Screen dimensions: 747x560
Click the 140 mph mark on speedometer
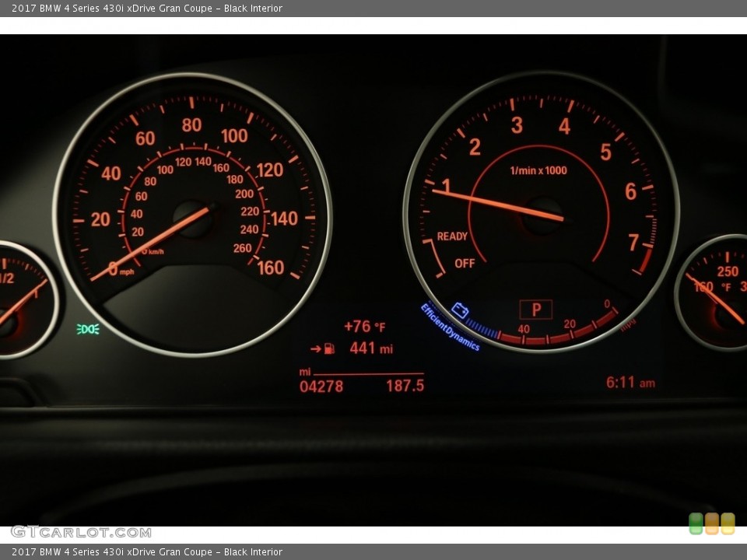coord(285,219)
